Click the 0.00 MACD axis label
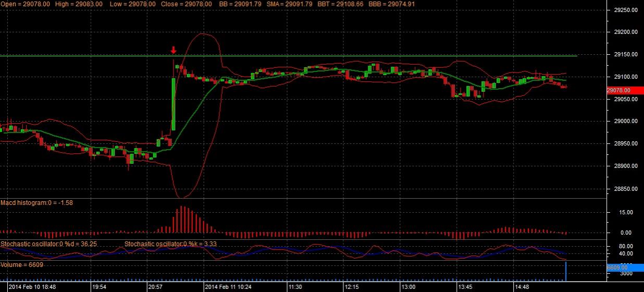The height and width of the screenshot is (292, 644). click(627, 233)
